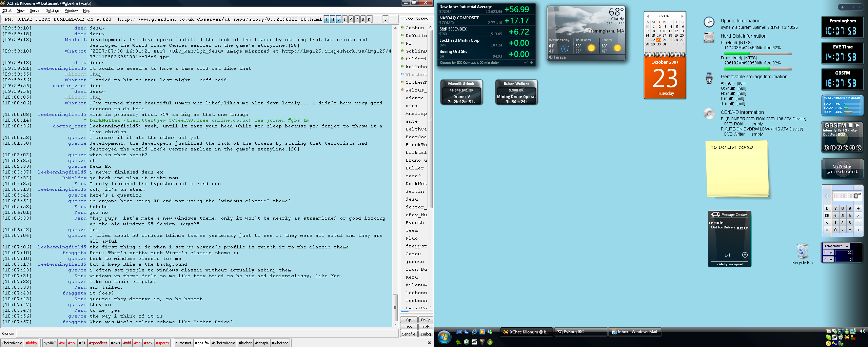This screenshot has height=347, width=868.
Task: Click the message input field
Action: coord(207,333)
